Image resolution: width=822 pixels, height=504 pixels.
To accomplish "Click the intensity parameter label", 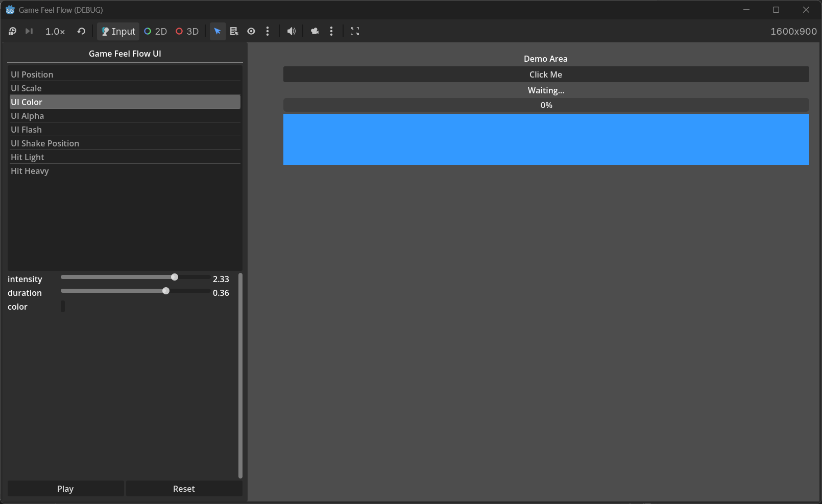I will 25,279.
